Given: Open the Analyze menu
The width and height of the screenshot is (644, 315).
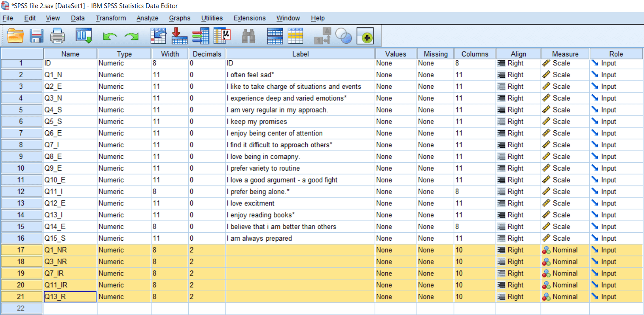Looking at the screenshot, I should (147, 18).
